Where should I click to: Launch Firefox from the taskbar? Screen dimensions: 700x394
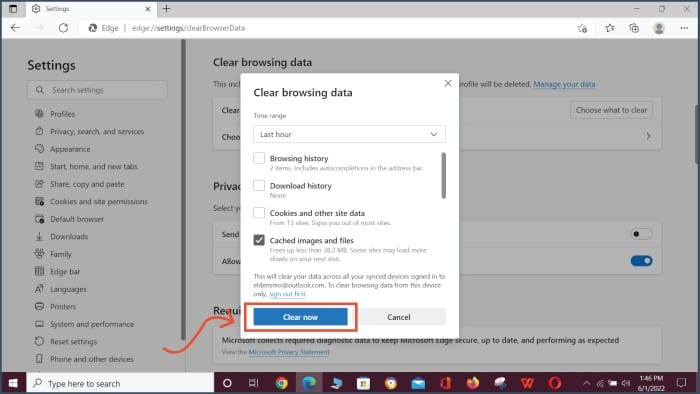coord(473,383)
